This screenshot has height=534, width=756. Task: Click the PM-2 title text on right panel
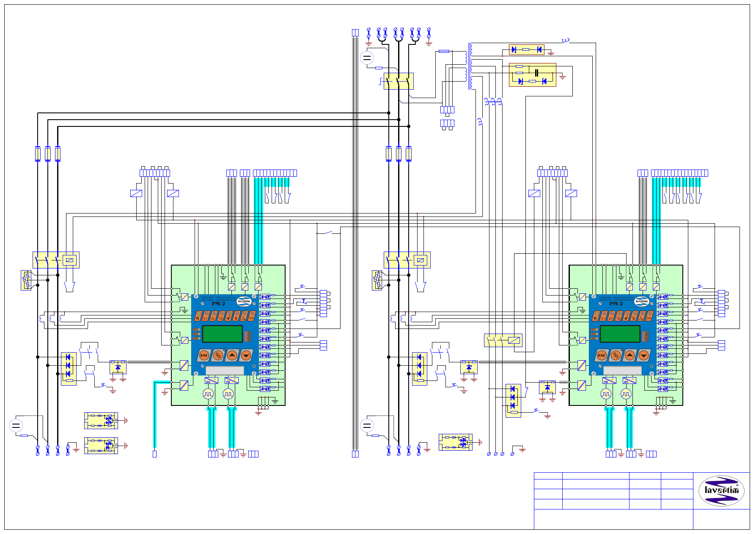tap(616, 304)
